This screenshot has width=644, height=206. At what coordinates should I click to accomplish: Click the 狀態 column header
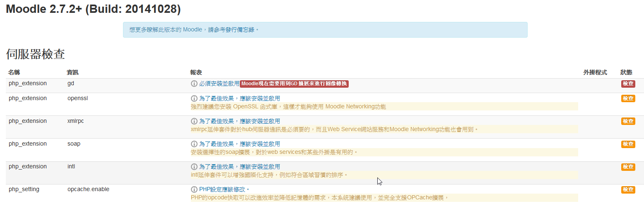(626, 72)
